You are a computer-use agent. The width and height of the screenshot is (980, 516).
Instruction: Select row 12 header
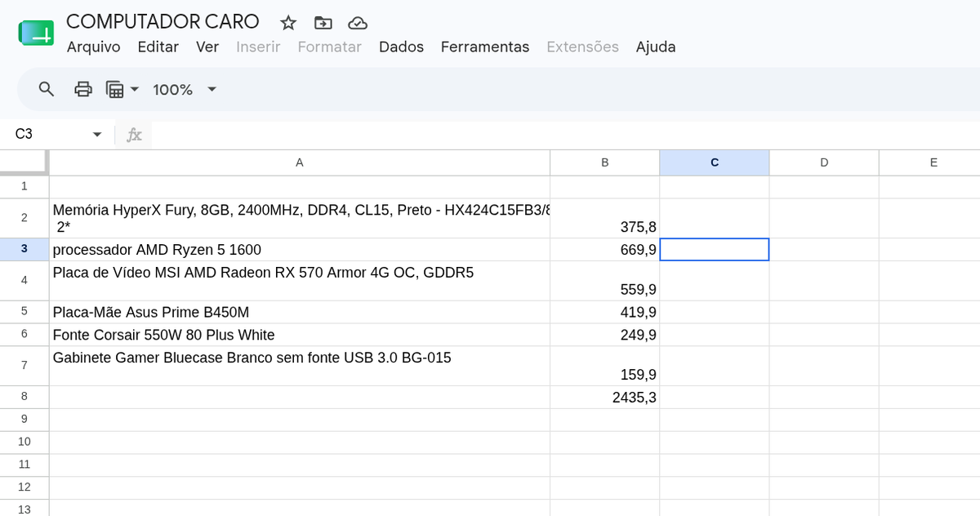pos(24,488)
